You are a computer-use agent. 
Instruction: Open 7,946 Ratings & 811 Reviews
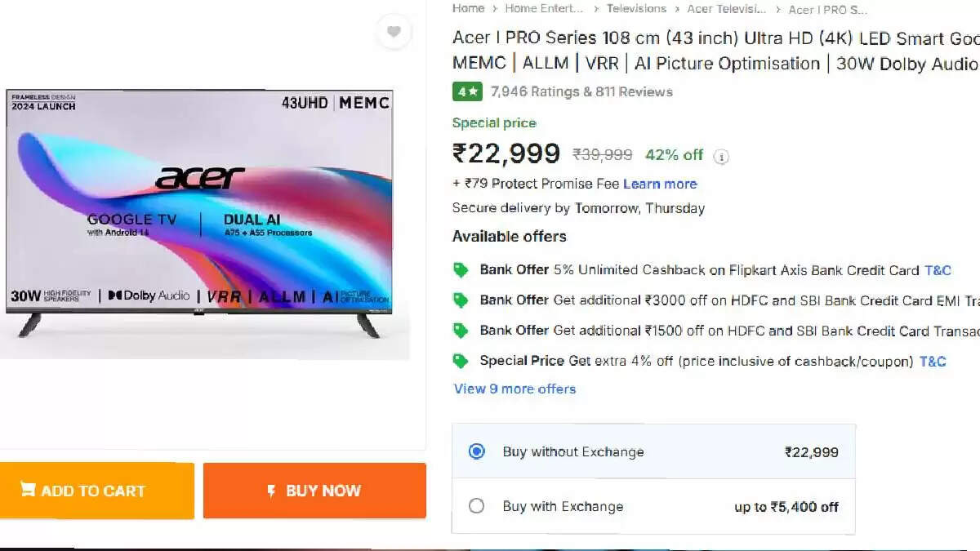point(581,91)
